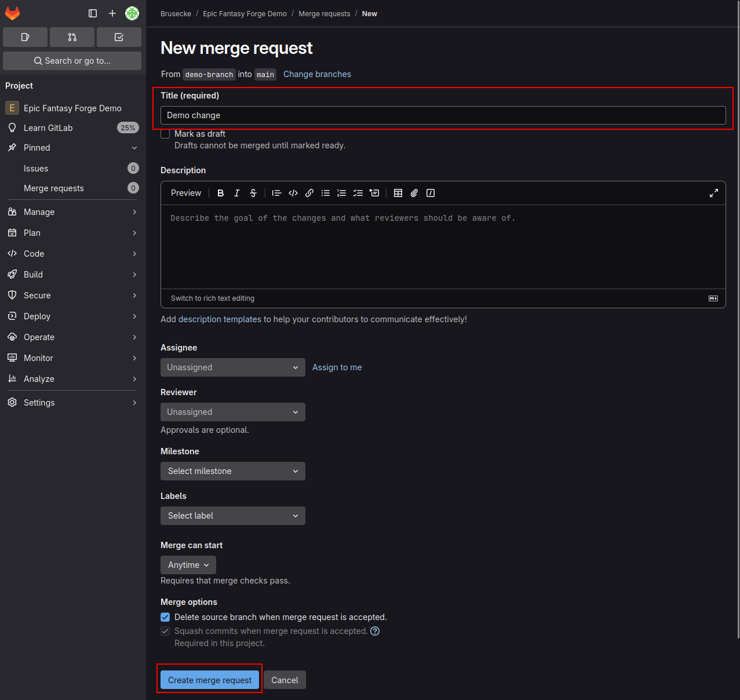Expand the Manage menu
740x700 pixels.
pyautogui.click(x=73, y=212)
